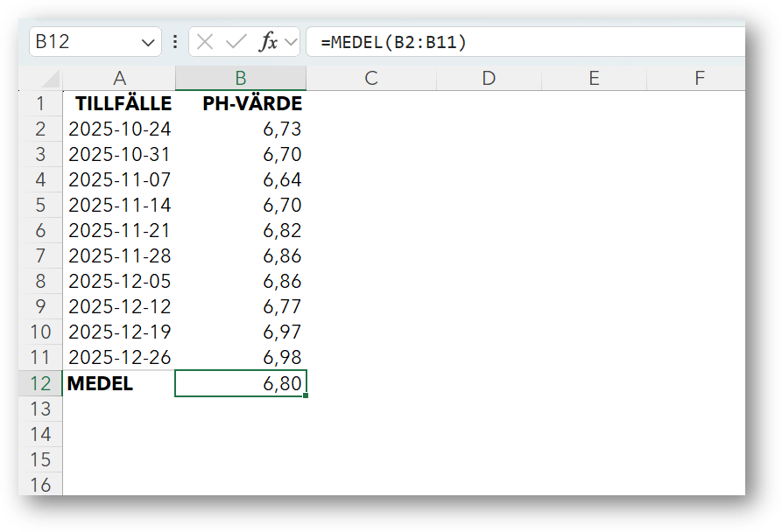Click the Name Box showing B12
The width and height of the screenshot is (782, 532).
(x=83, y=42)
